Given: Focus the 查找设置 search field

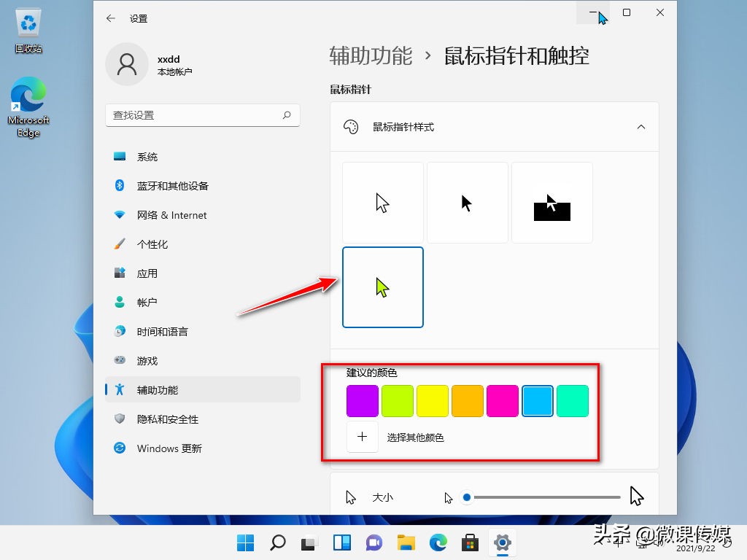Looking at the screenshot, I should [x=203, y=114].
